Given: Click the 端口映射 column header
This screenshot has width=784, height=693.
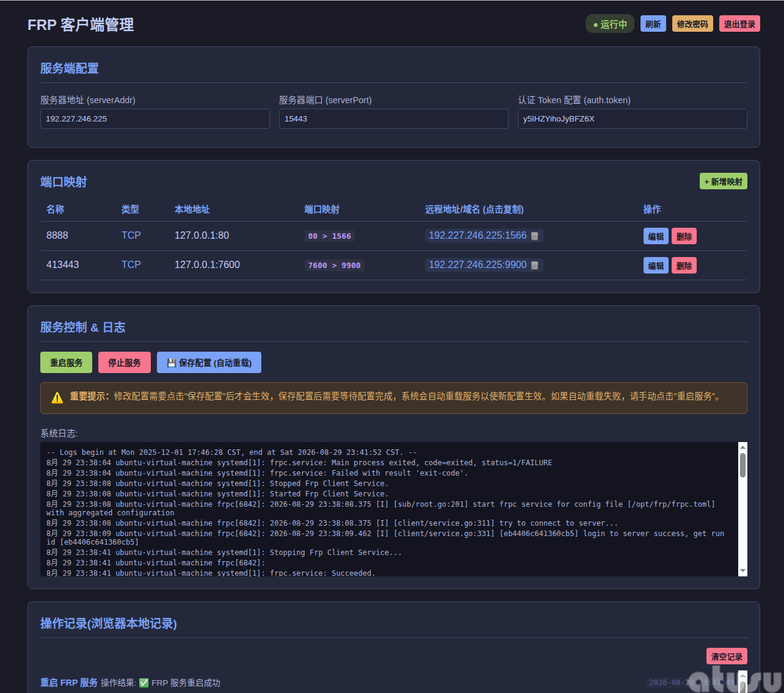Looking at the screenshot, I should 322,209.
